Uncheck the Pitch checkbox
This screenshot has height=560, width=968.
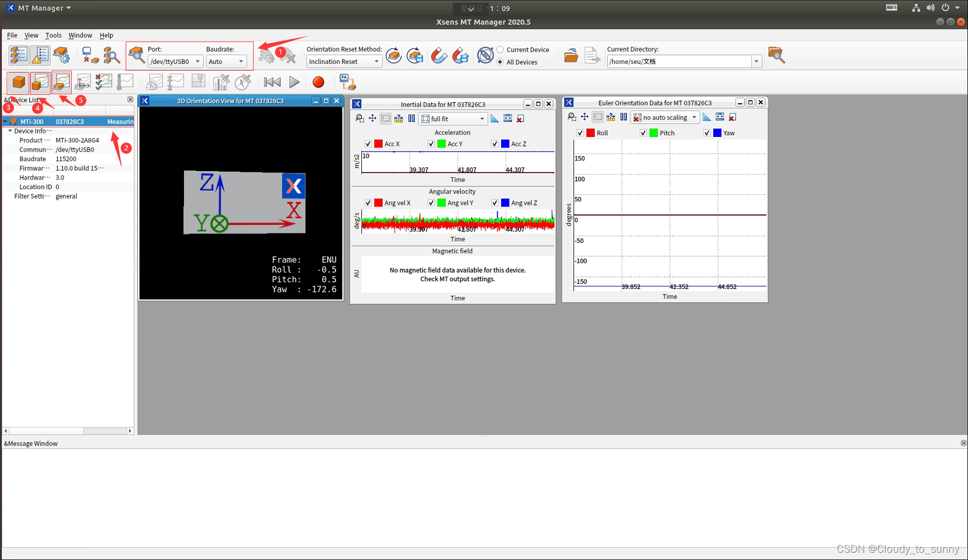643,133
